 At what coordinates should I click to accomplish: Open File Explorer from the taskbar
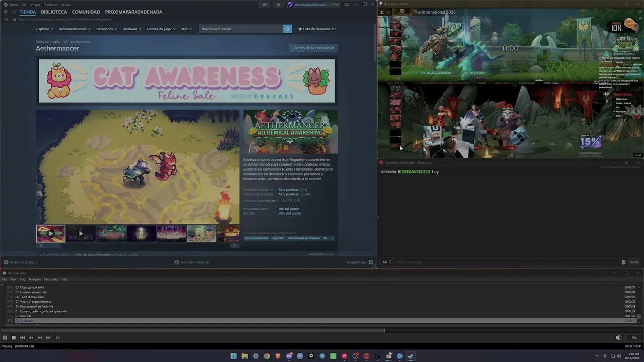245,356
